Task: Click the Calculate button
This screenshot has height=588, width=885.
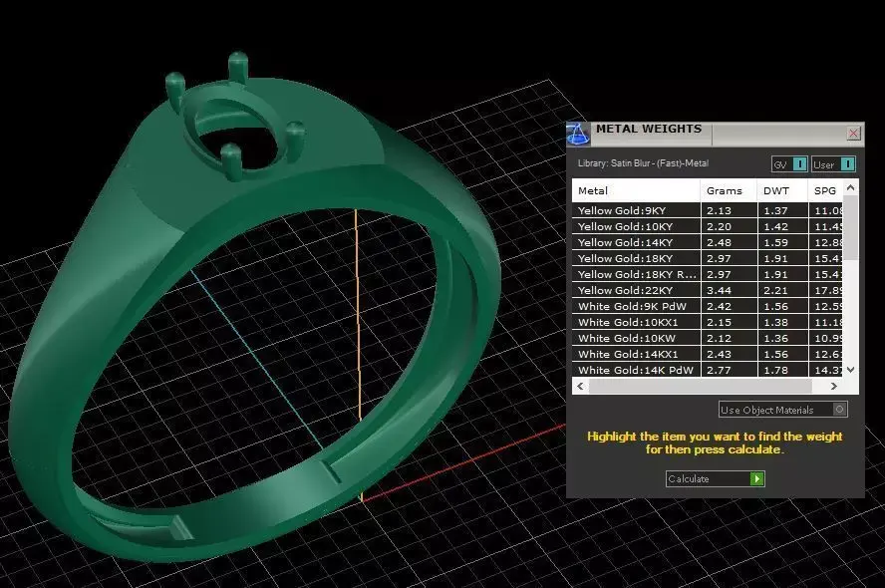Action: [x=715, y=478]
